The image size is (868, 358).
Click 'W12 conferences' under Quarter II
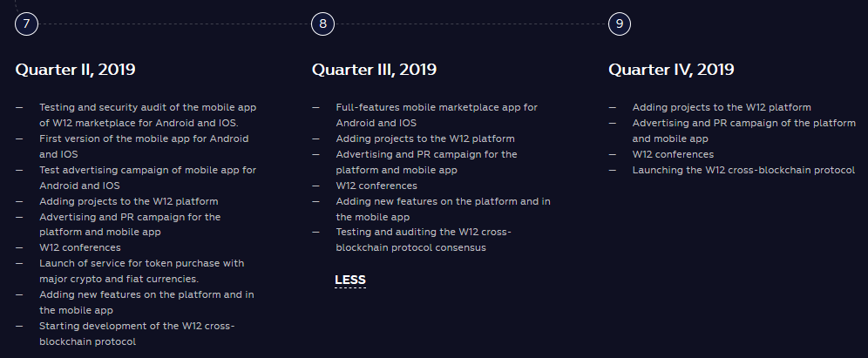pos(79,247)
